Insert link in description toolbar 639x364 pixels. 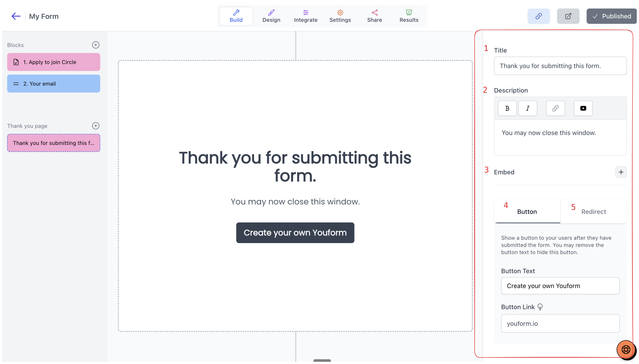point(555,108)
